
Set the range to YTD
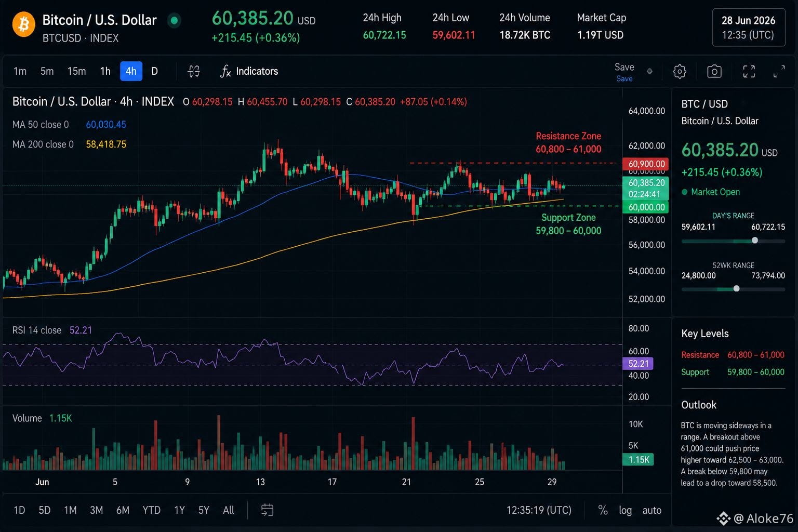tap(151, 510)
